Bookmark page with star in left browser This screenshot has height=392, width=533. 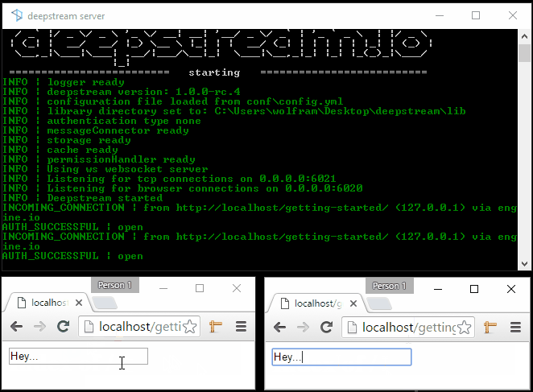click(190, 327)
